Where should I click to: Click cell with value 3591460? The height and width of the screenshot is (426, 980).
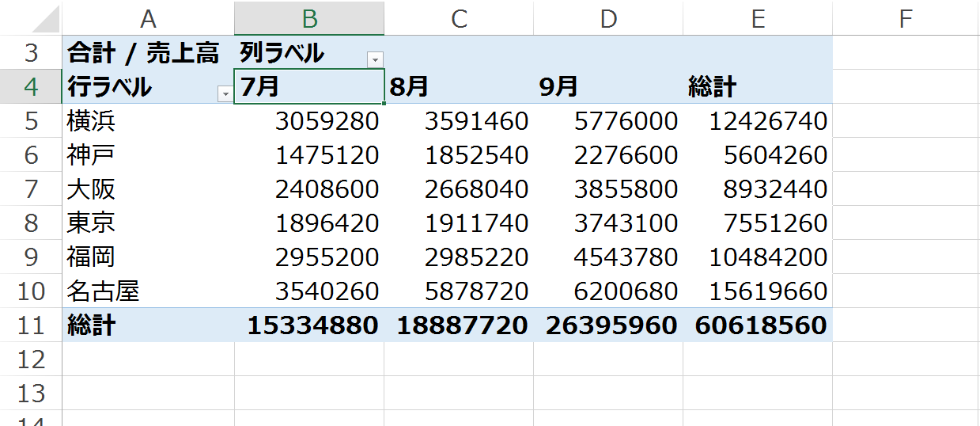[x=459, y=121]
